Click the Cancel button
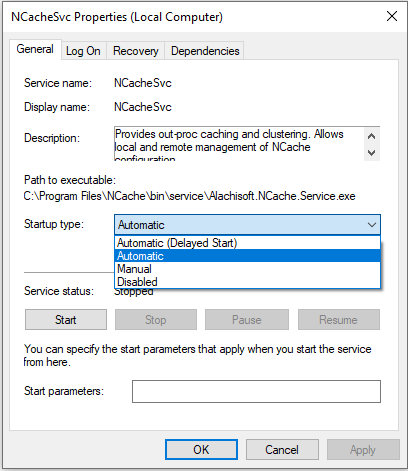 coord(282,450)
